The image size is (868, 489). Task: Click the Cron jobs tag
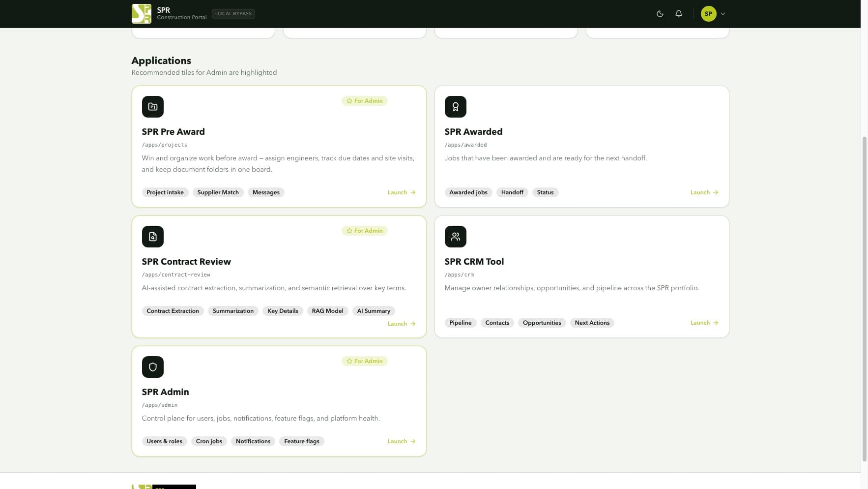coord(209,441)
